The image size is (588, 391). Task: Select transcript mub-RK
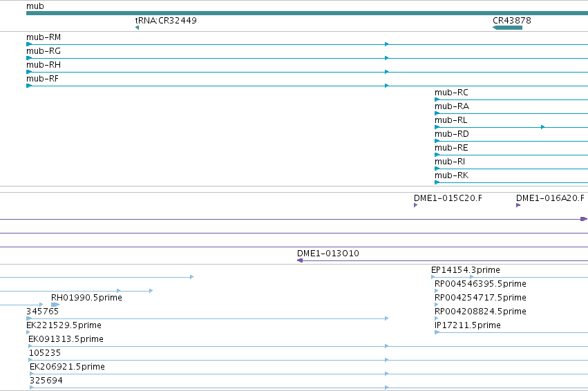click(451, 175)
